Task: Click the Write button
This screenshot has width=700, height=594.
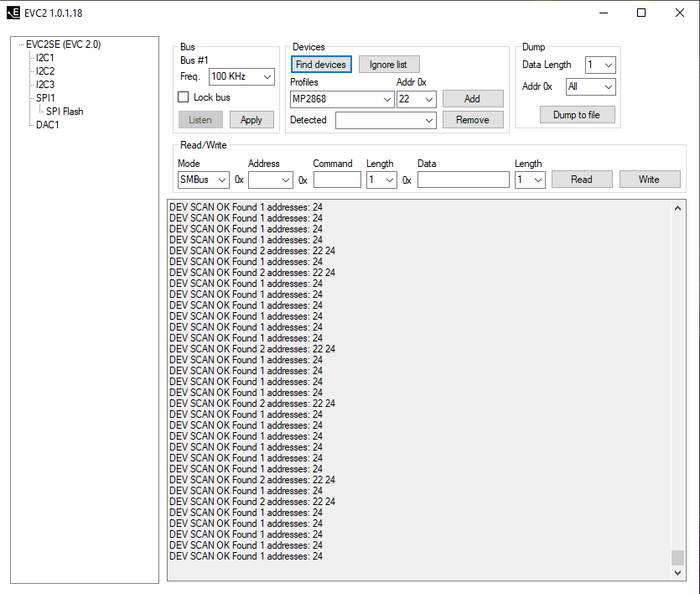Action: coord(650,179)
